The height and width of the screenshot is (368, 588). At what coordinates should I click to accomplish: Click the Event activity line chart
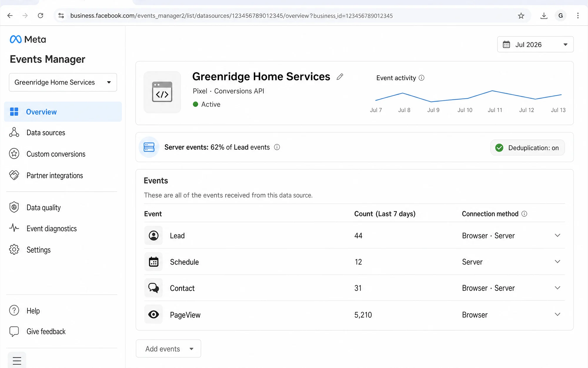(x=468, y=96)
